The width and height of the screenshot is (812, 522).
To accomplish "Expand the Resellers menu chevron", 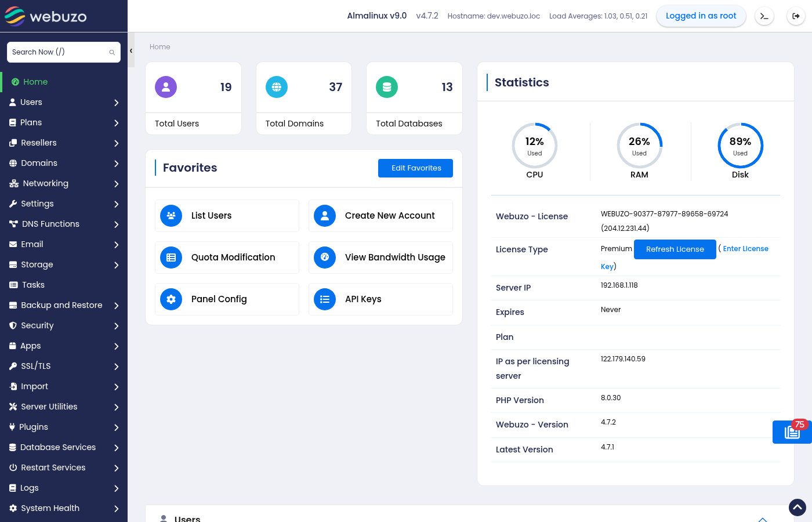I will click(116, 143).
